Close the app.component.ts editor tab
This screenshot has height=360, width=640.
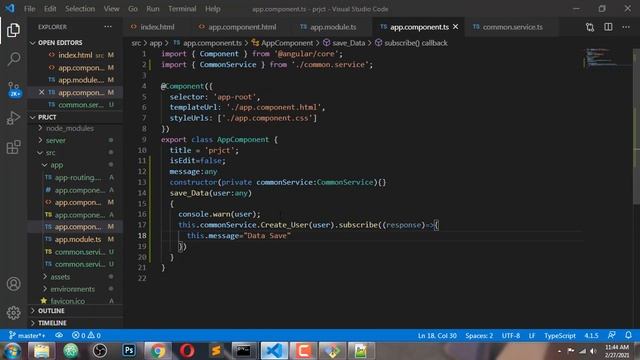pyautogui.click(x=456, y=27)
